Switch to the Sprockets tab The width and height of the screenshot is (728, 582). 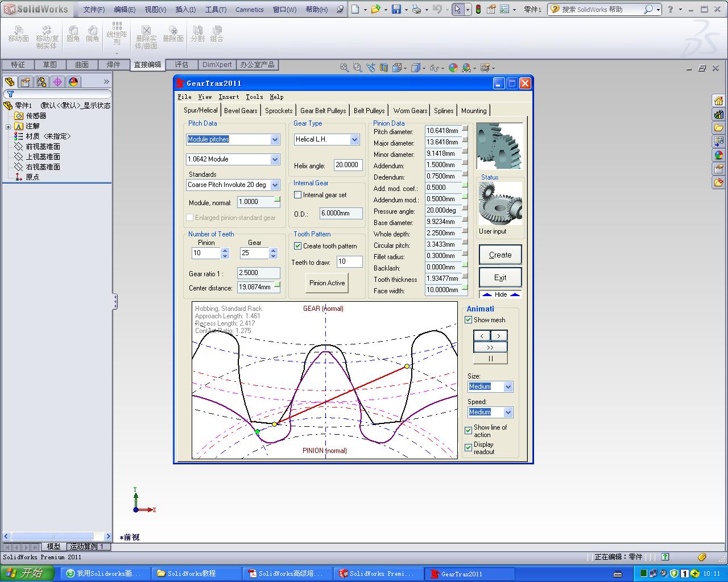pyautogui.click(x=279, y=111)
